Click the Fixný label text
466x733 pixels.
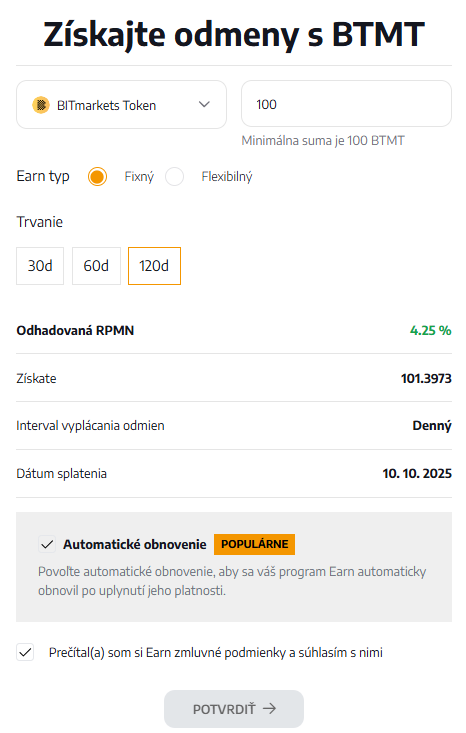click(x=139, y=177)
